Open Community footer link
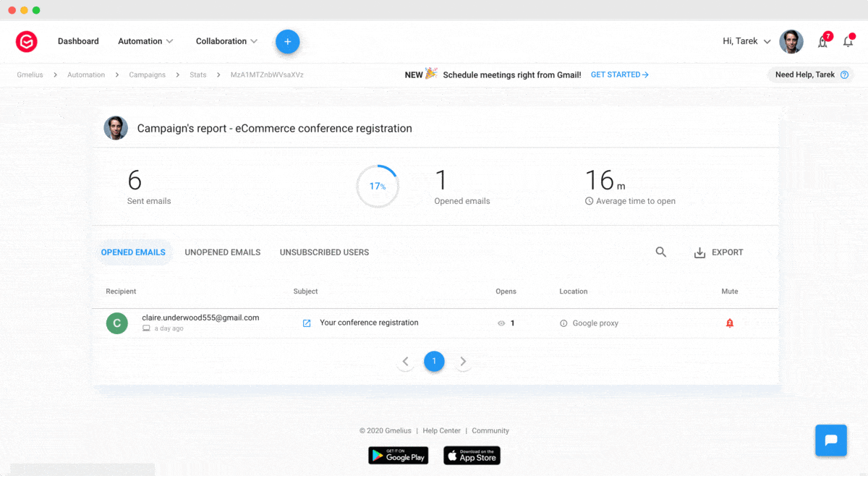This screenshot has width=868, height=481. click(490, 430)
